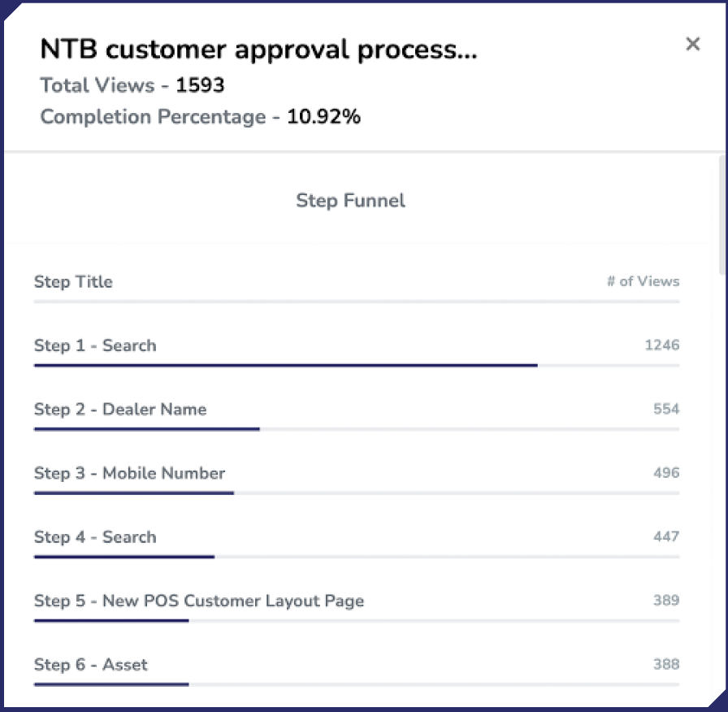Click the vertical scrollbar of the step funnel
728x712 pixels.
722,215
